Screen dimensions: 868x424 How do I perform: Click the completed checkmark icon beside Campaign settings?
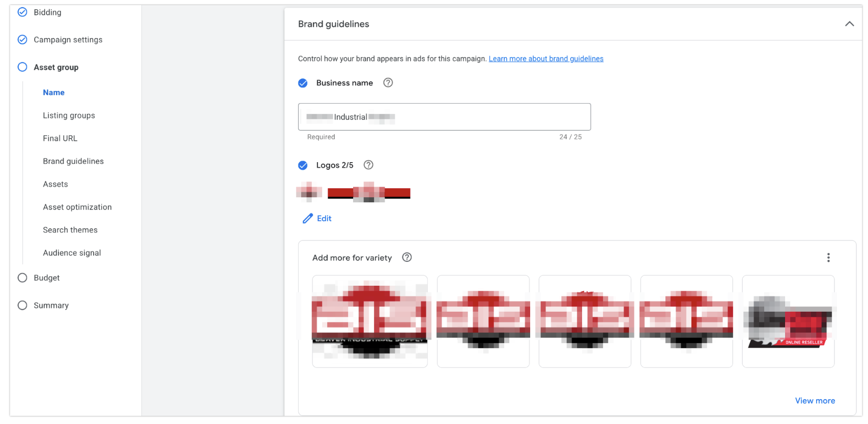(x=22, y=40)
